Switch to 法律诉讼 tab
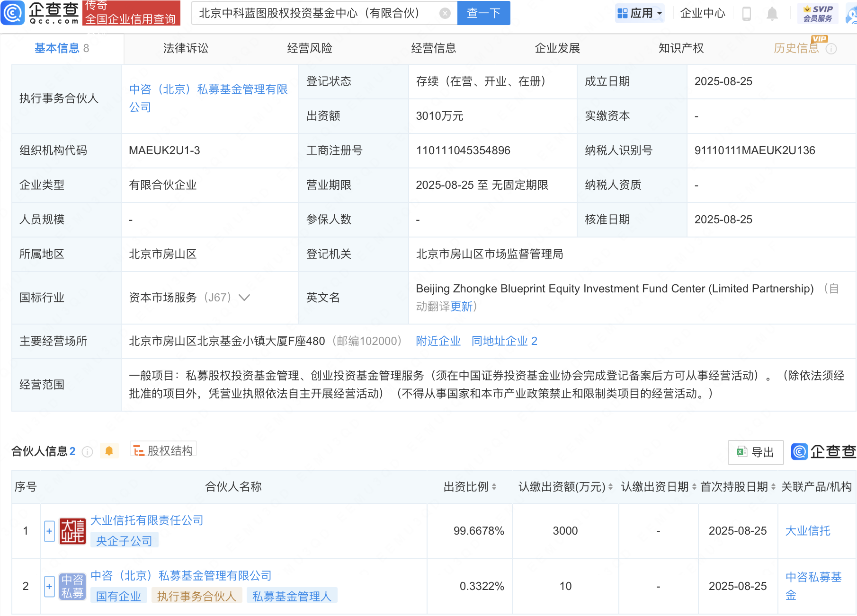The height and width of the screenshot is (616, 857). pos(186,48)
